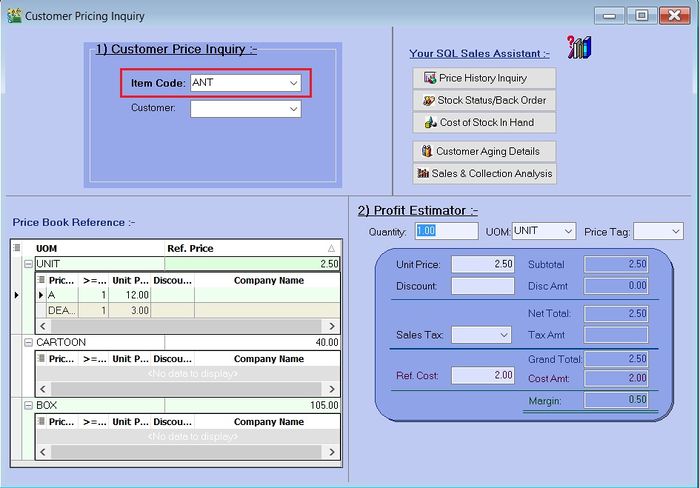Click the Ref. Price sort triangle
The height and width of the screenshot is (488, 700).
pos(331,248)
